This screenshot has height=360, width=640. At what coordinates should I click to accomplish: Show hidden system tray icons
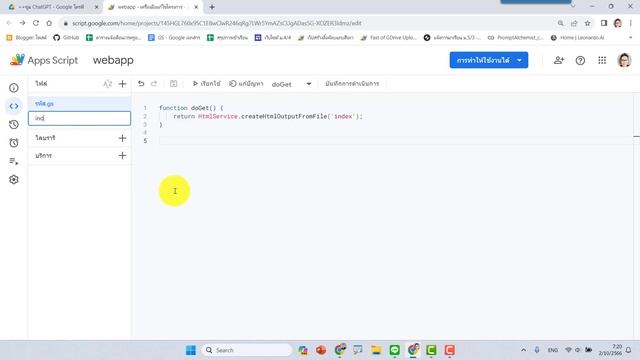(523, 350)
